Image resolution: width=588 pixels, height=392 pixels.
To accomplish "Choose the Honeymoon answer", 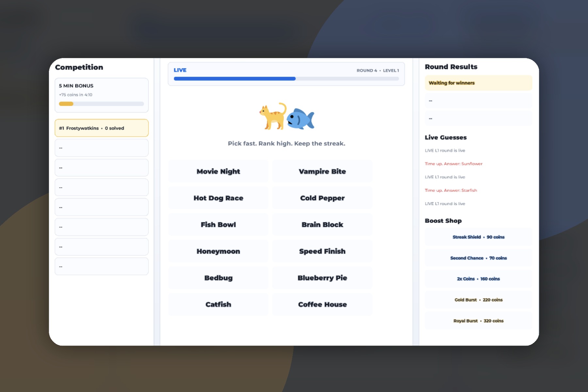I will click(x=218, y=251).
